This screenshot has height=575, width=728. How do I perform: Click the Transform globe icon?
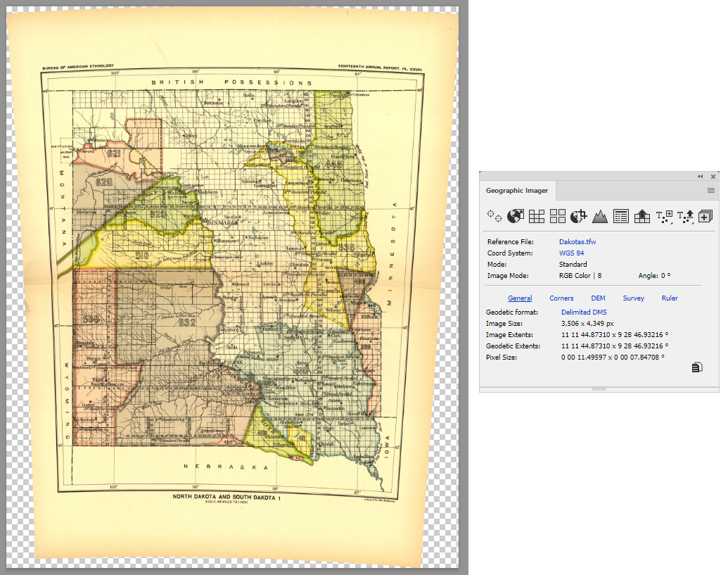pyautogui.click(x=515, y=216)
